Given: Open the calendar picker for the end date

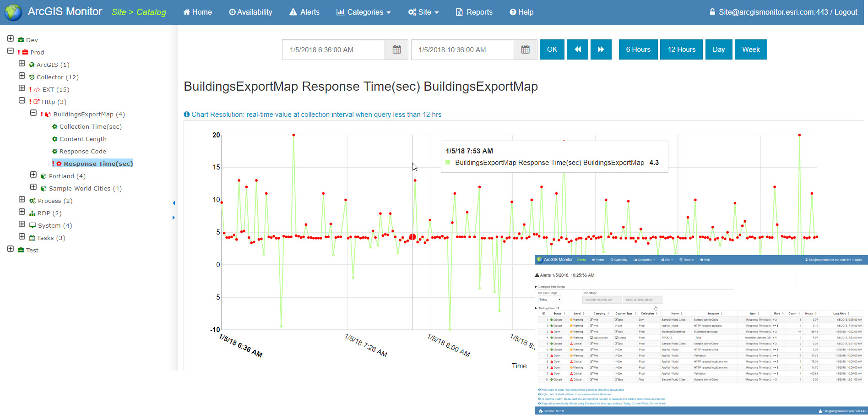Looking at the screenshot, I should [x=525, y=49].
